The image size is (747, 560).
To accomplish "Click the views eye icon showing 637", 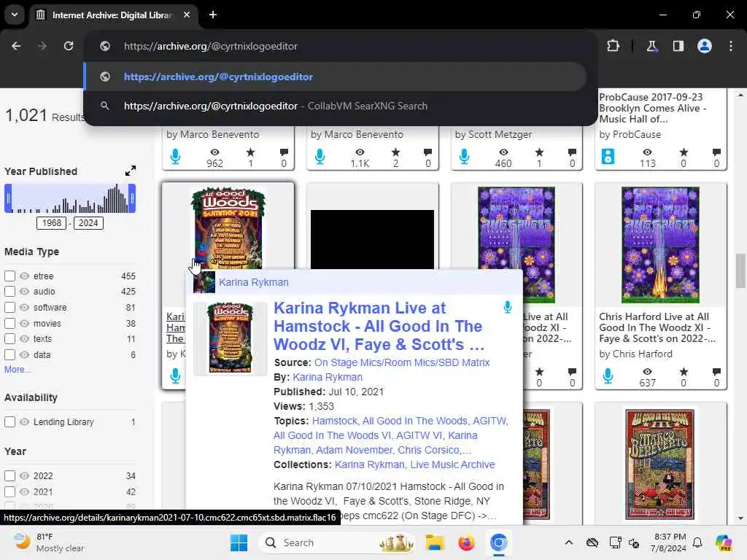I will click(x=647, y=371).
